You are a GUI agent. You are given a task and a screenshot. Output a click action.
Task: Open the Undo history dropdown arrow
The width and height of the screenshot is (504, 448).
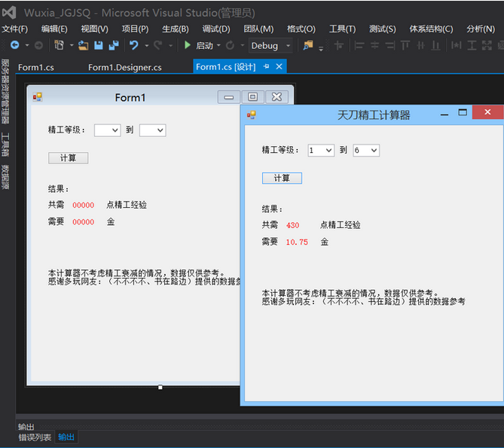[x=147, y=46]
